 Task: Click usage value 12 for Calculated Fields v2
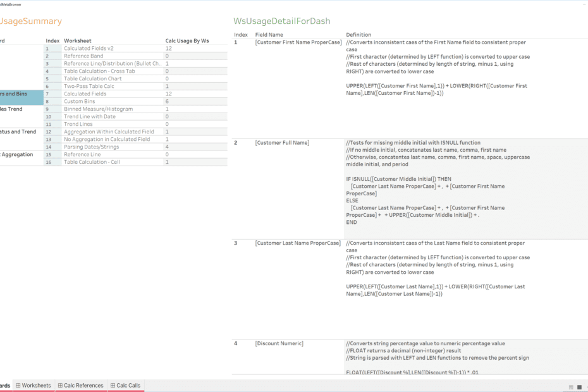click(x=168, y=49)
